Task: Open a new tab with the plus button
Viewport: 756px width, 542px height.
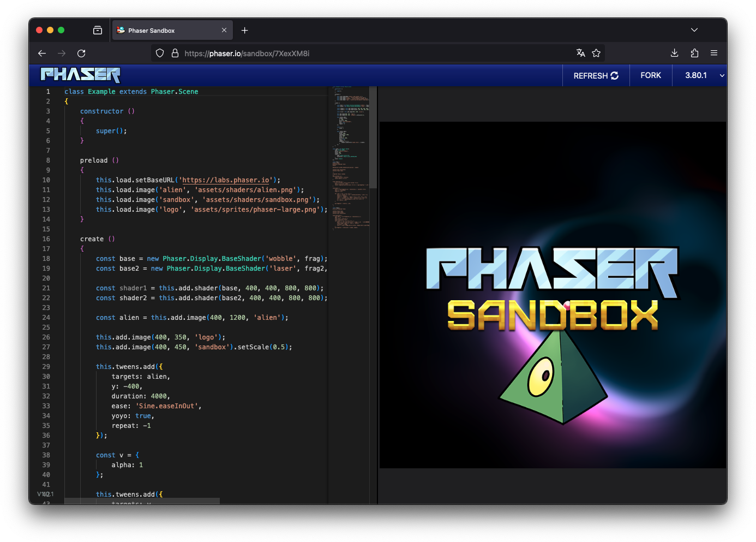Action: click(x=245, y=30)
